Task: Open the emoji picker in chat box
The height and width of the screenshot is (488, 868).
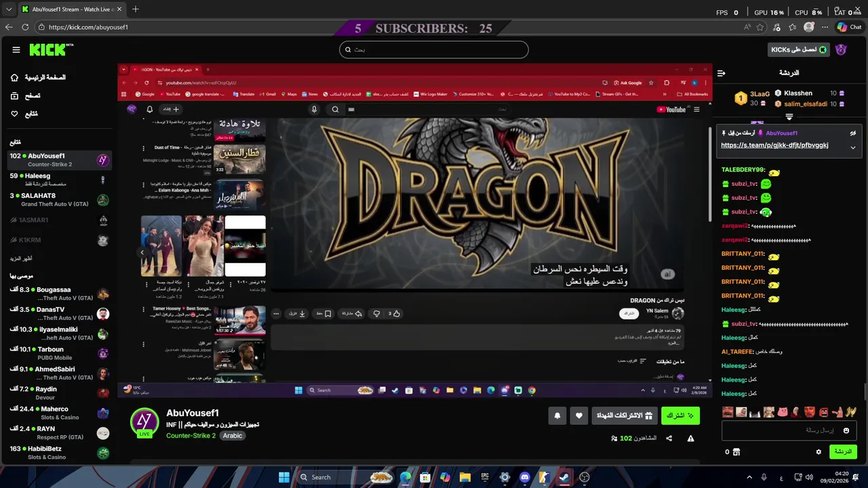Action: [846, 430]
